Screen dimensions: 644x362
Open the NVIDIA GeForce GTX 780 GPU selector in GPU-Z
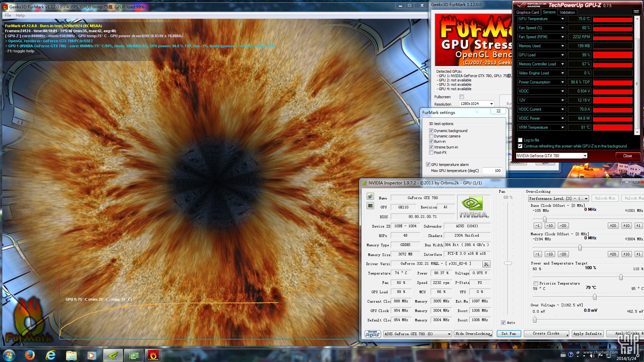pyautogui.click(x=551, y=156)
